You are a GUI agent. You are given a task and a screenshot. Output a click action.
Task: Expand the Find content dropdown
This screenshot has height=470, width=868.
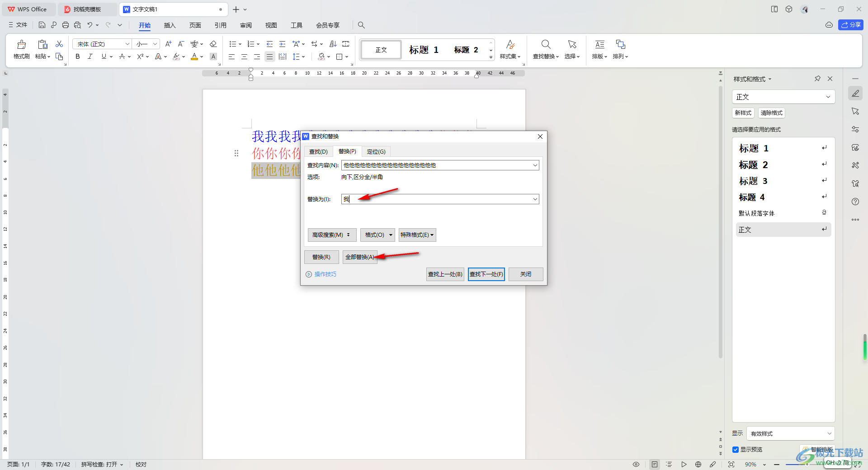pos(535,165)
